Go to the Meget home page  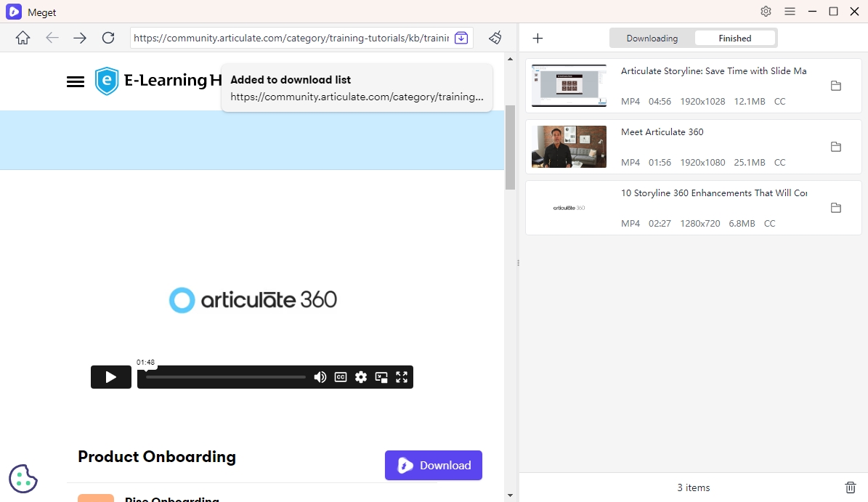coord(23,38)
